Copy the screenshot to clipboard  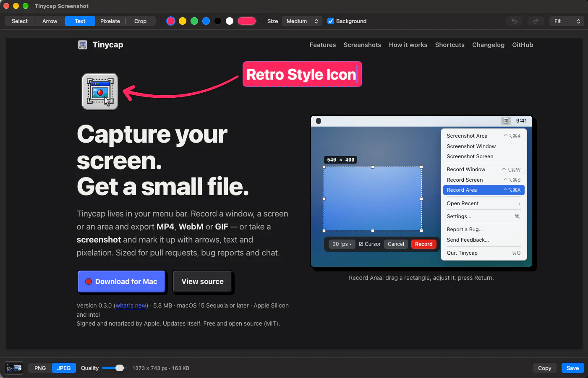(x=544, y=368)
